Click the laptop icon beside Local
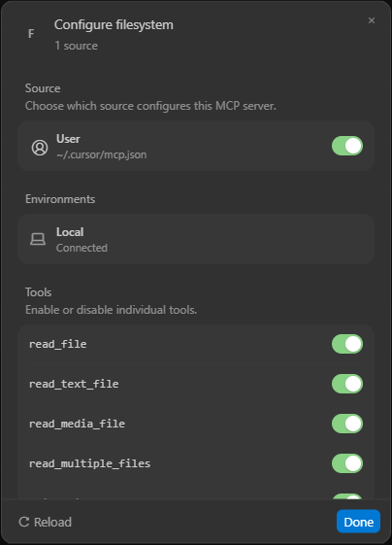 38,239
